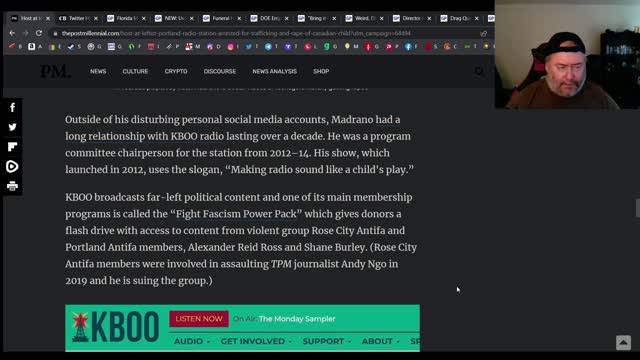Expand the SUPPORT dropdown menu

pyautogui.click(x=327, y=341)
